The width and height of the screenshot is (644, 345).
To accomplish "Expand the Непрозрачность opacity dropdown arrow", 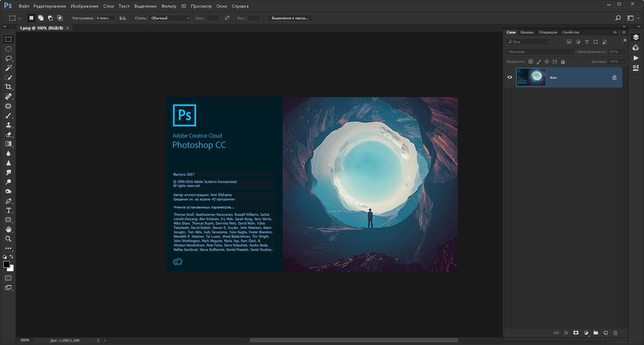I will pyautogui.click(x=624, y=52).
